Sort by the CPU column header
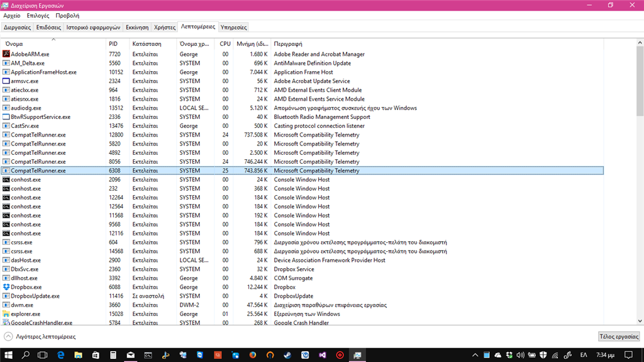 (225, 43)
